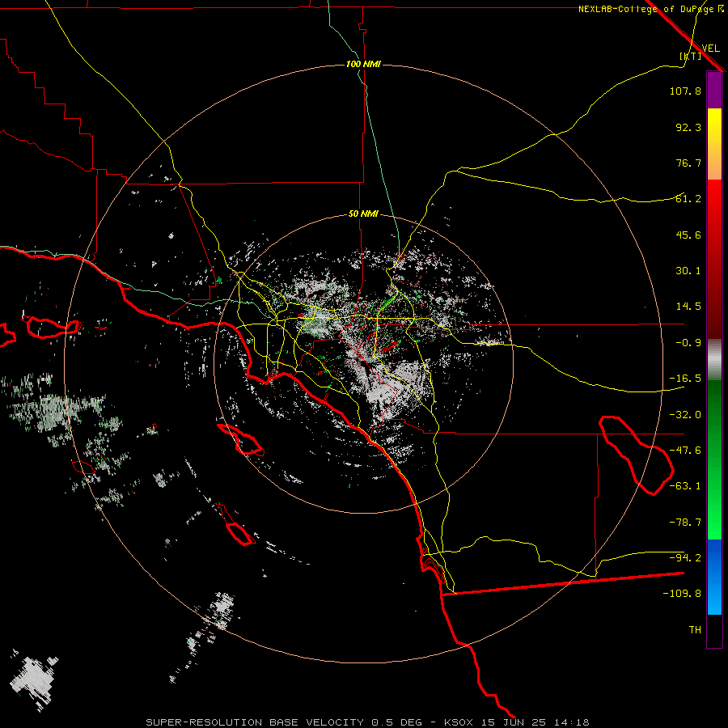This screenshot has width=728, height=728.
Task: Click the -63.1 scale value
Action: coord(685,486)
